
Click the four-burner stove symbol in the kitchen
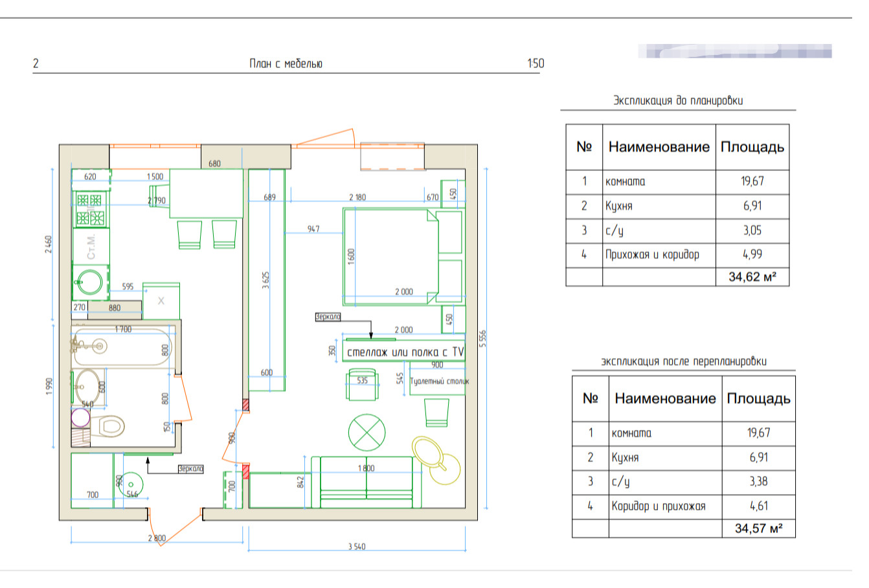click(90, 209)
